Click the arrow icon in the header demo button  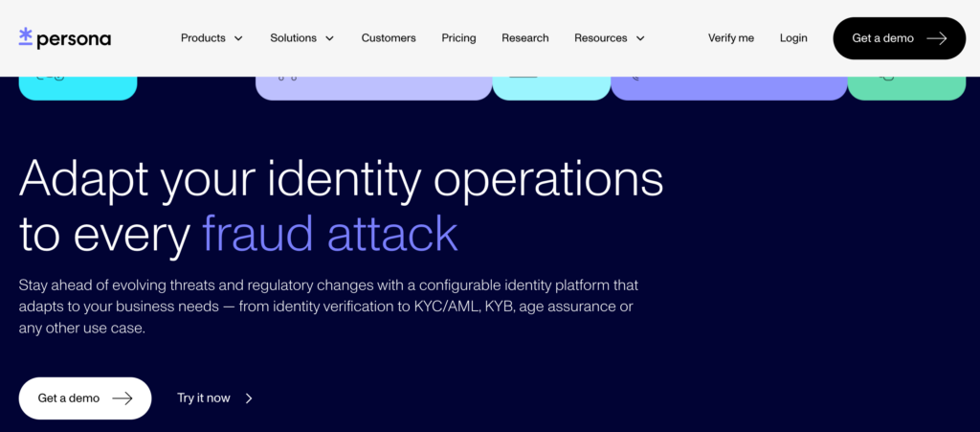click(x=936, y=38)
